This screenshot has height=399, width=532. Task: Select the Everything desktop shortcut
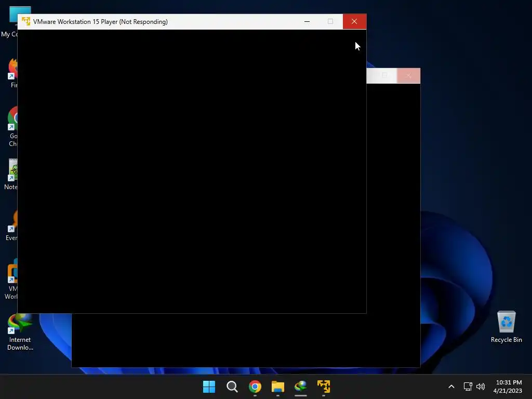click(12, 225)
